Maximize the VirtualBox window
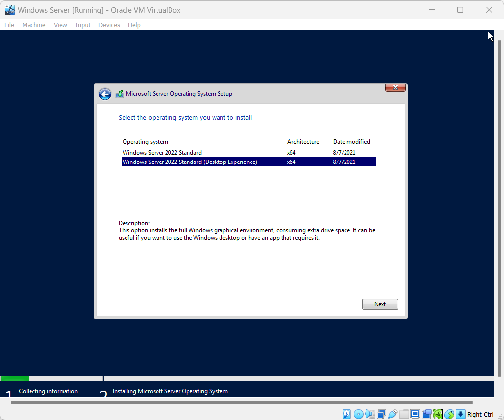 point(460,10)
